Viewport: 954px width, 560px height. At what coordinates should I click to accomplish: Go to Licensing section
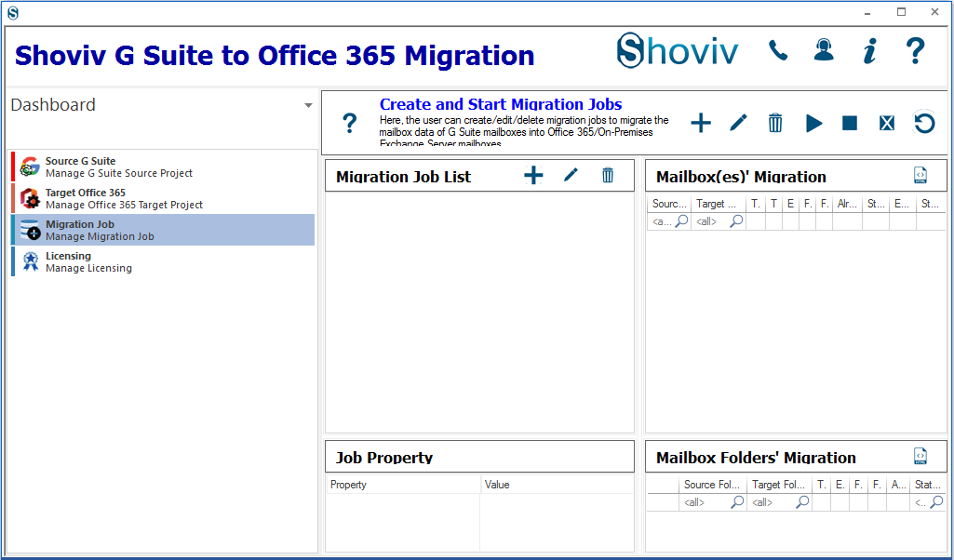(163, 261)
